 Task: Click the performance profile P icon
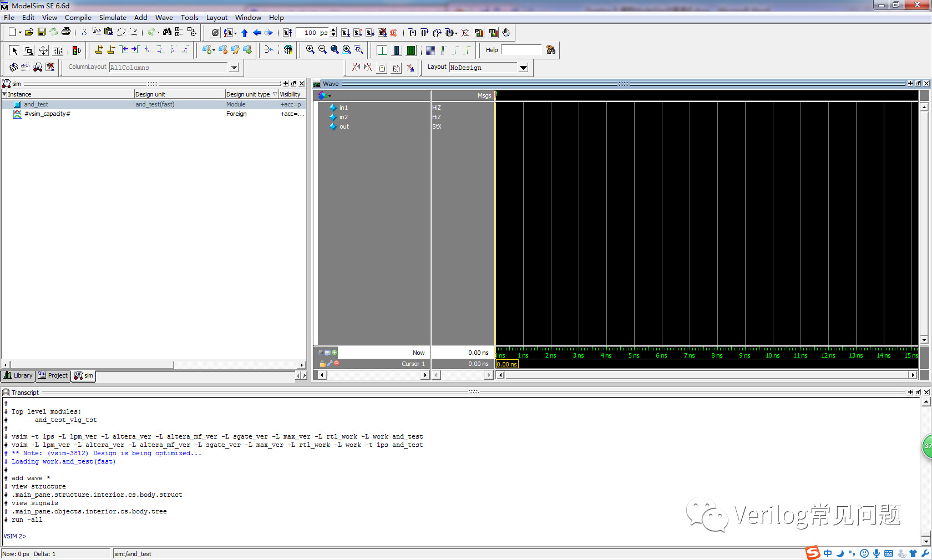pos(479,33)
